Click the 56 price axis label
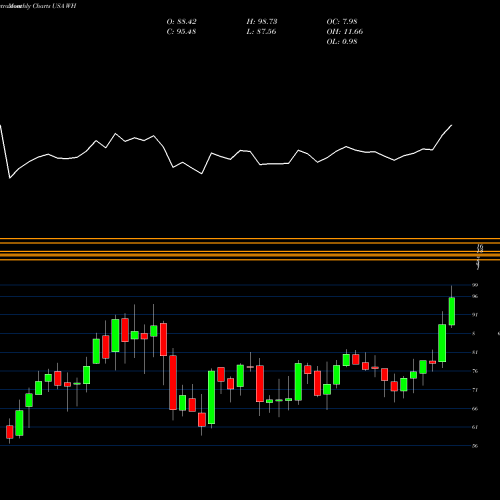 (x=475, y=446)
